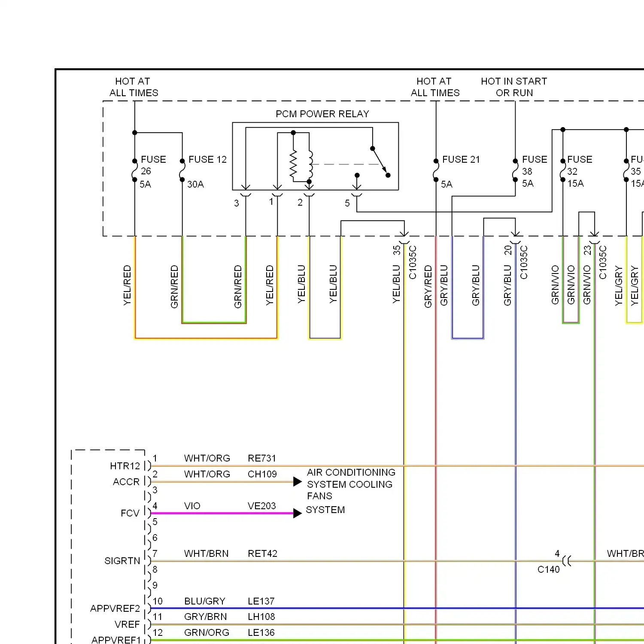Click the relay coil symbol
This screenshot has width=644, height=644.
310,164
